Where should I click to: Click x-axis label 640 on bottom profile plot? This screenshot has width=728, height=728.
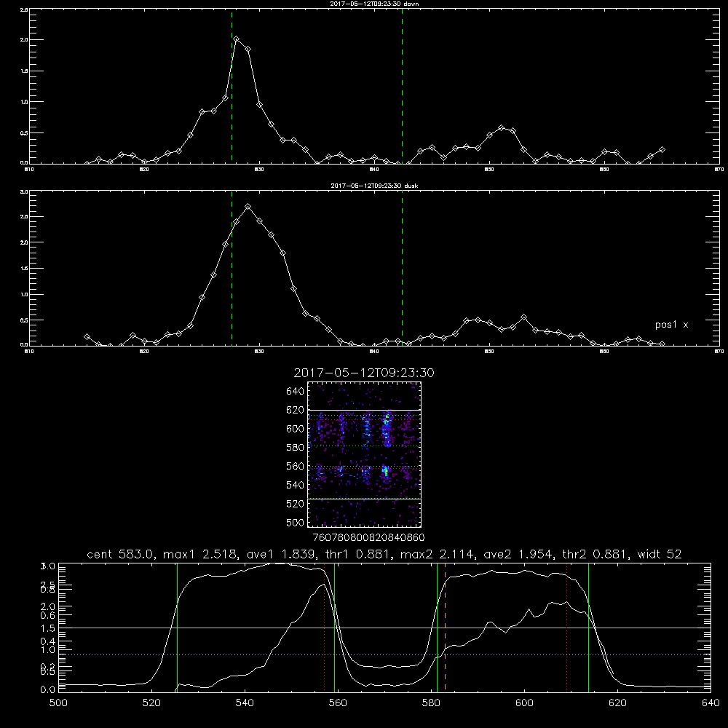tap(711, 703)
